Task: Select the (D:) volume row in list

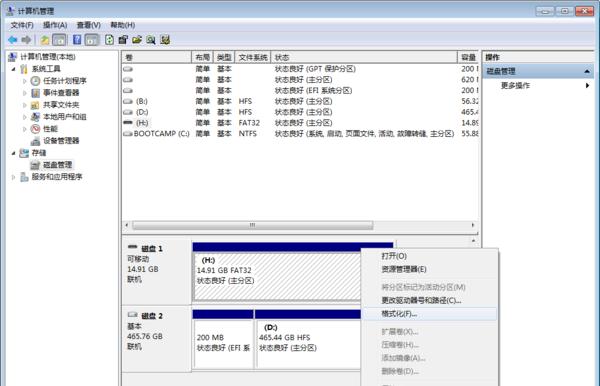Action: click(300, 112)
